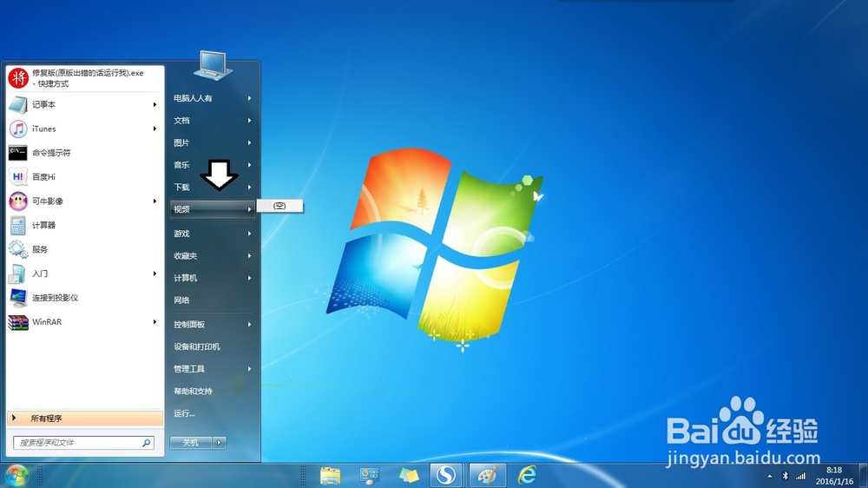Launch 记事本 (Notepad) from the Start menu
The height and width of the screenshot is (488, 868).
[x=85, y=105]
